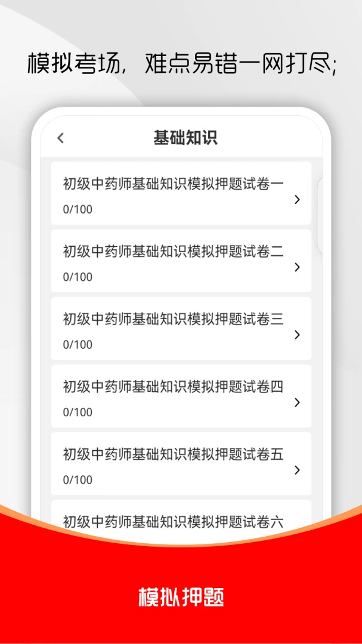This screenshot has width=362, height=644.
Task: Select the 模拟押题试卷四 list entry
Action: point(181,396)
